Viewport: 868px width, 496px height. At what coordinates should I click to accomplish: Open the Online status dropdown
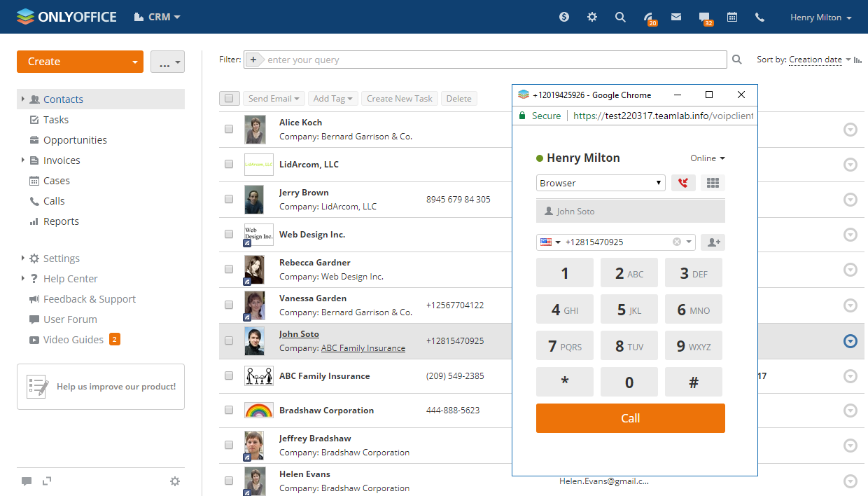click(x=707, y=158)
